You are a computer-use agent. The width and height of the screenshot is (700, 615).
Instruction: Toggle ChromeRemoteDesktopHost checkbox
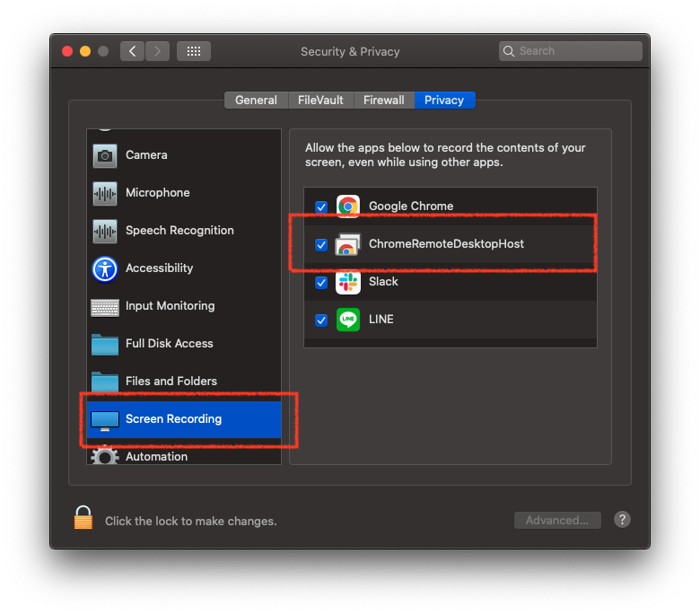(x=321, y=244)
